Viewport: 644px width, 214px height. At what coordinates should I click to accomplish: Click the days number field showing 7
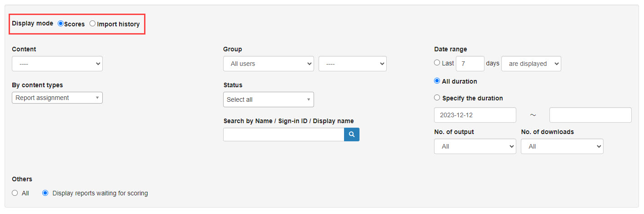470,64
